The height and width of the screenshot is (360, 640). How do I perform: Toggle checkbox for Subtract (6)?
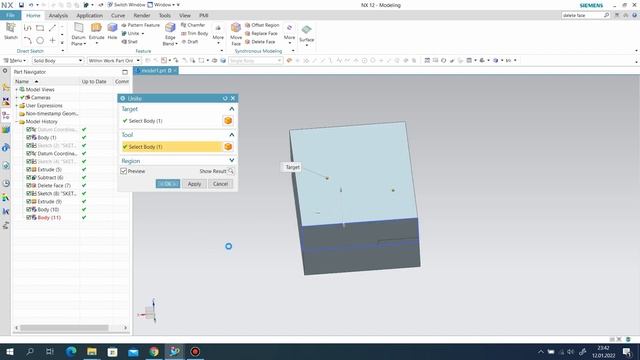tap(29, 178)
